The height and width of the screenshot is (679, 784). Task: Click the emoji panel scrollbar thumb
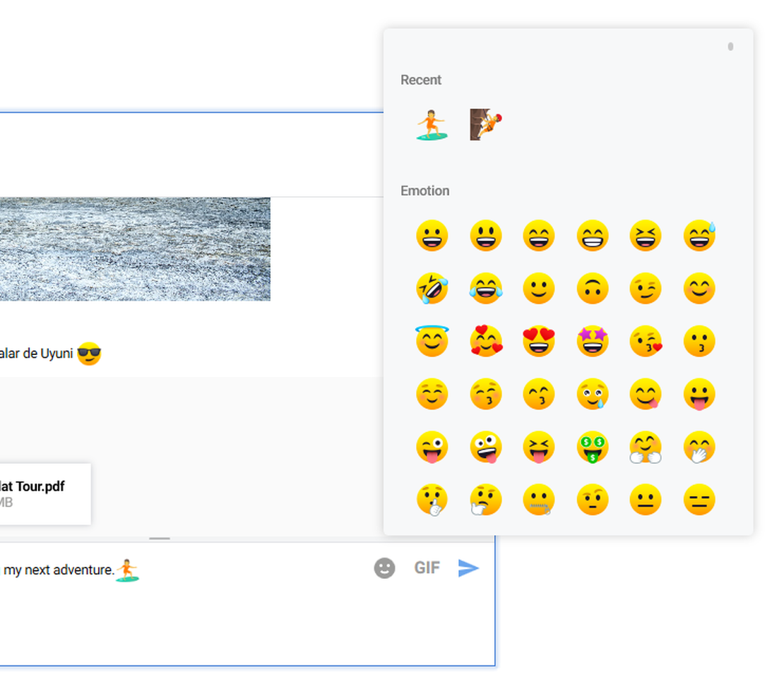click(x=730, y=47)
